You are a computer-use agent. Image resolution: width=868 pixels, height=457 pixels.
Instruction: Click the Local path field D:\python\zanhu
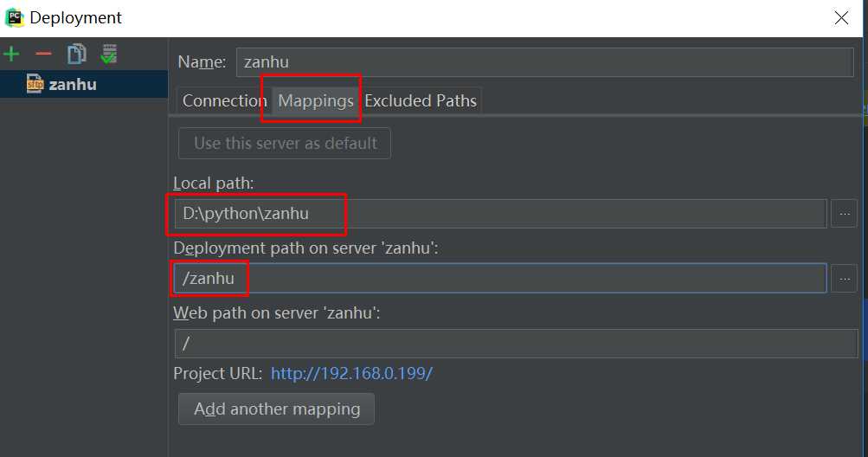[500, 213]
